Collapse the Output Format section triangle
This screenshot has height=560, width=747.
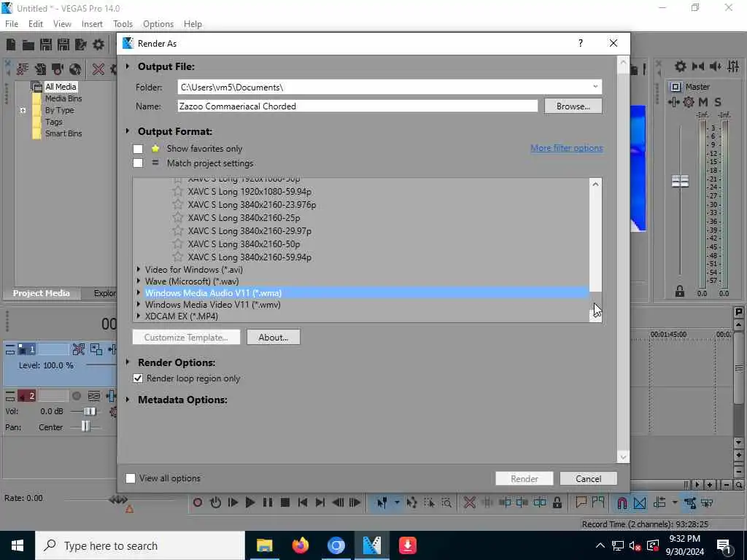pyautogui.click(x=128, y=131)
